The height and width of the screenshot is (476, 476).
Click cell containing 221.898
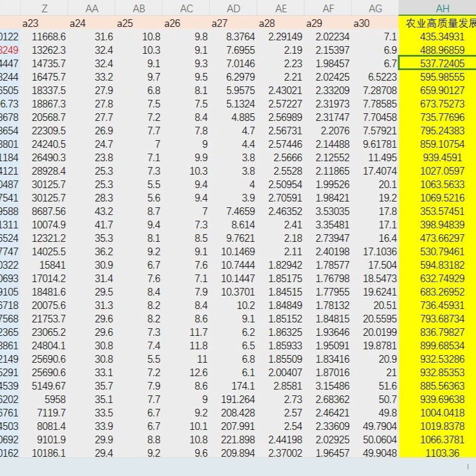[234, 440]
